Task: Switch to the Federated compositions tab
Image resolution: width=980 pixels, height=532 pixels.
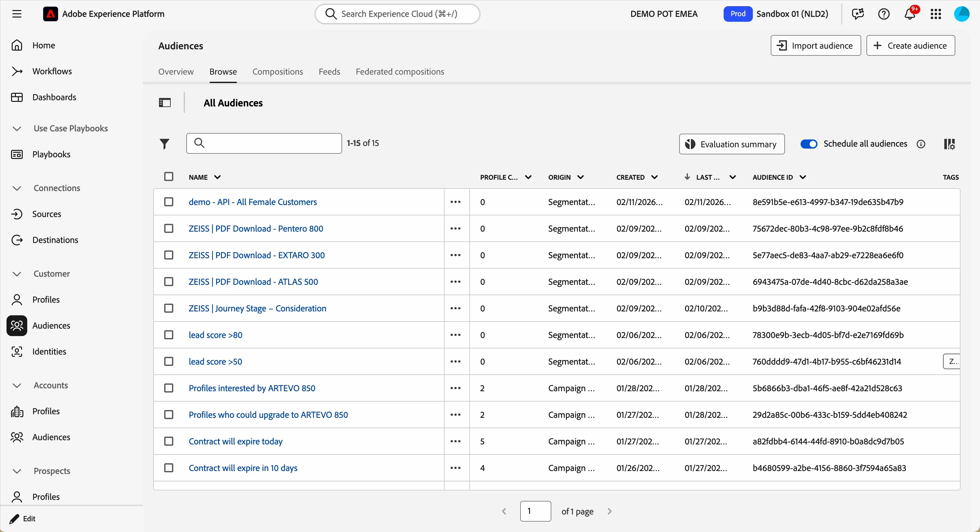Action: click(400, 72)
